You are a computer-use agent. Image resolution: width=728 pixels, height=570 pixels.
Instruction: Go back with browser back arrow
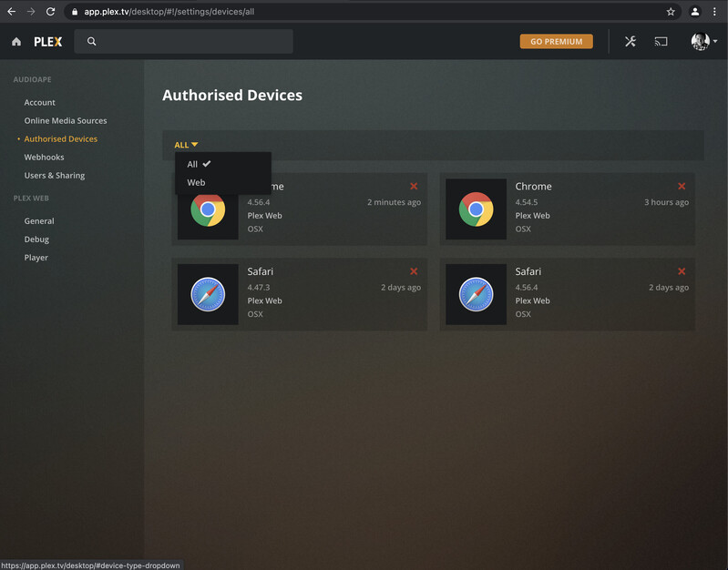click(12, 12)
